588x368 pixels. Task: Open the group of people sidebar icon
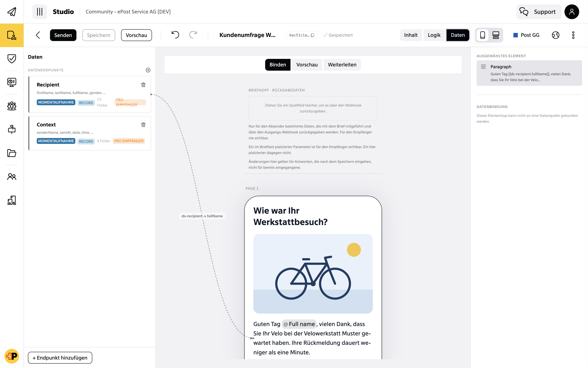(12, 106)
